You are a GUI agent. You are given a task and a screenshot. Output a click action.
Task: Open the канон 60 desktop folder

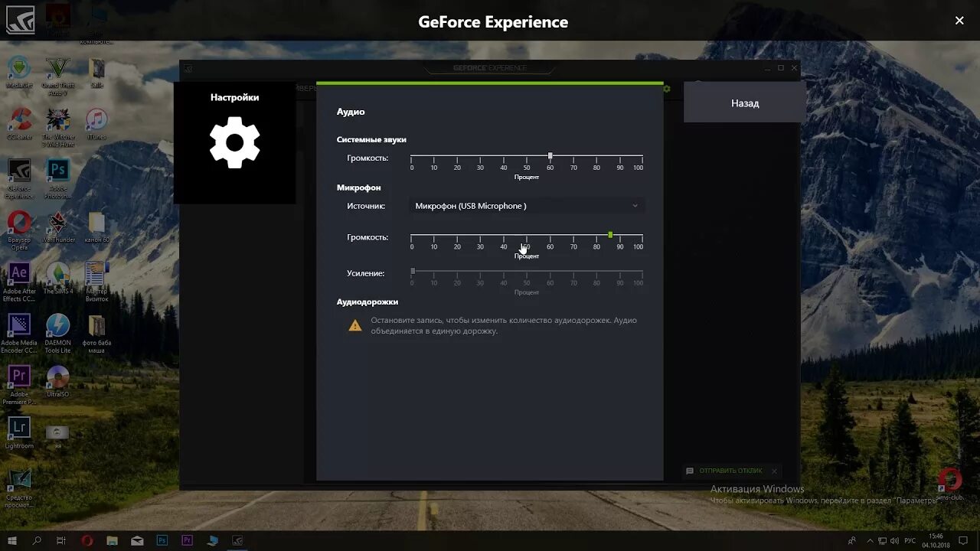point(96,227)
